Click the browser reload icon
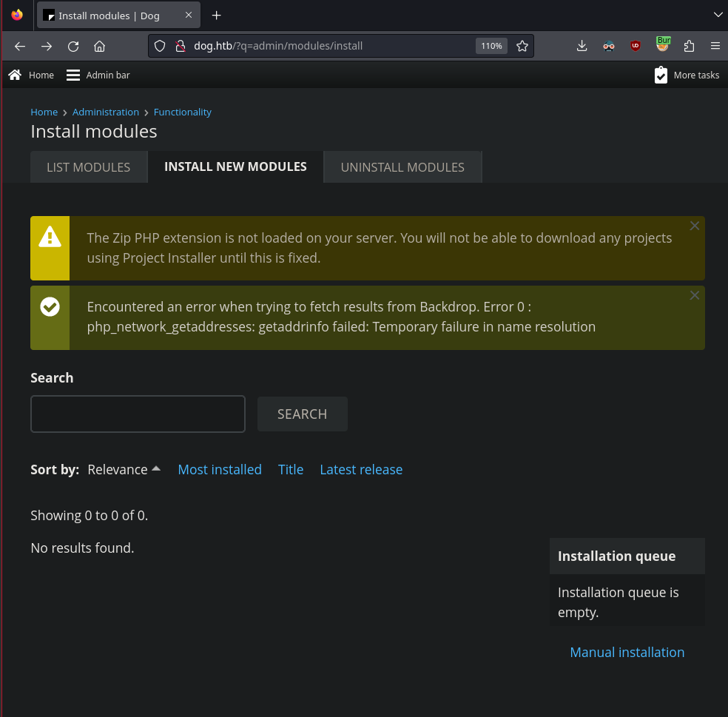The height and width of the screenshot is (717, 728). point(73,46)
